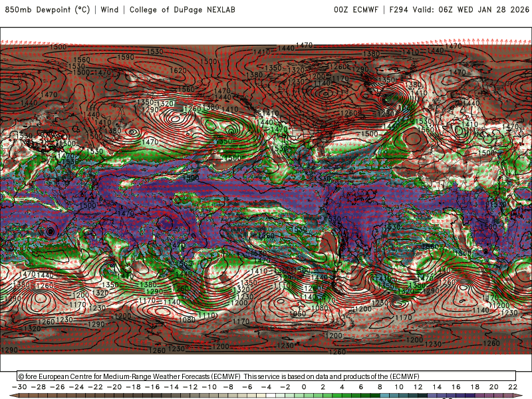Click the ECMWF copyright notice text
The image size is (532, 399).
pos(219,376)
